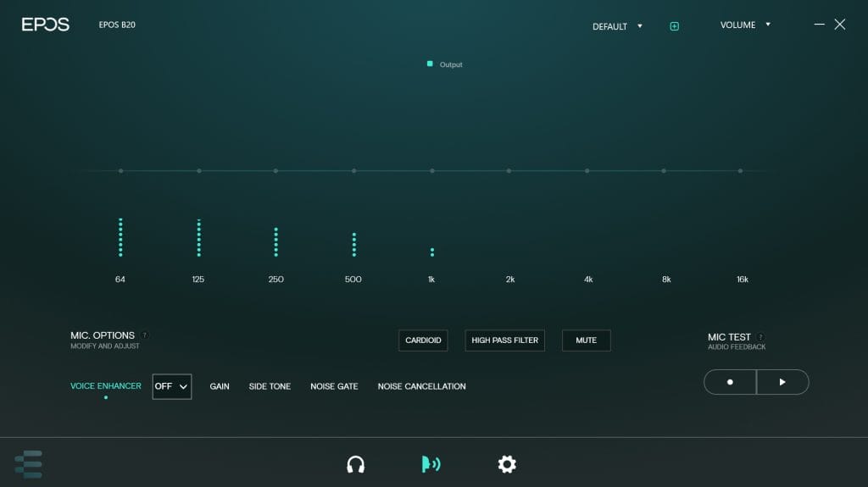The image size is (868, 487).
Task: Click the EPOS stacked-bars icon bottom left
Action: 28,464
